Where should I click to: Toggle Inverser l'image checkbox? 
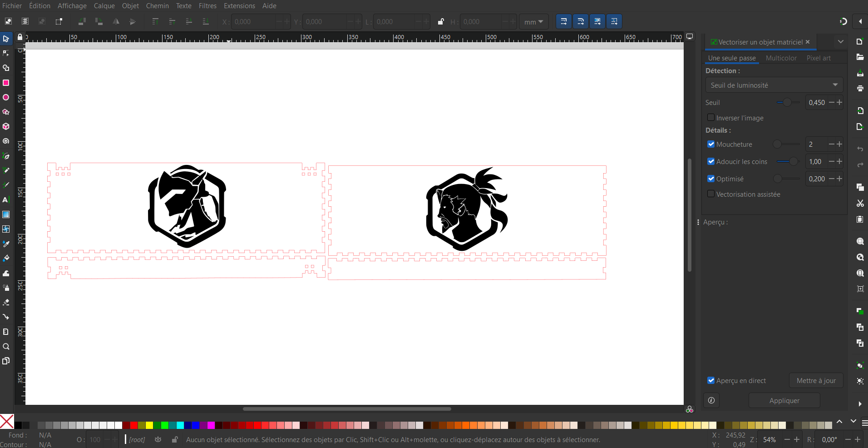point(711,118)
